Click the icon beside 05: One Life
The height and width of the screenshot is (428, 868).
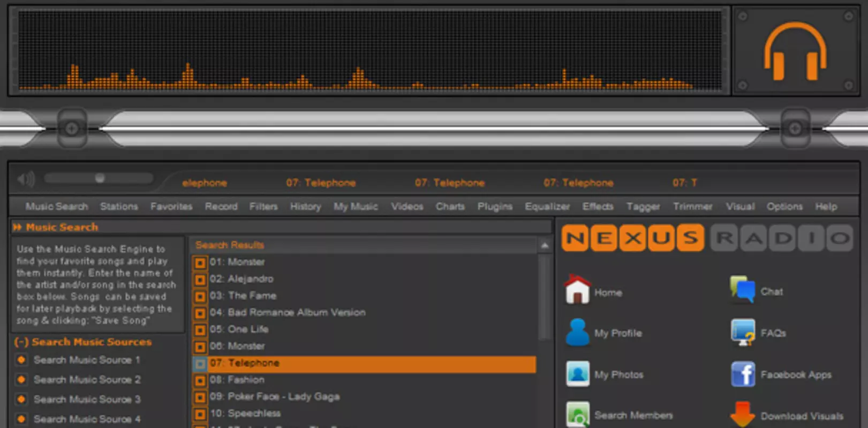coord(200,330)
